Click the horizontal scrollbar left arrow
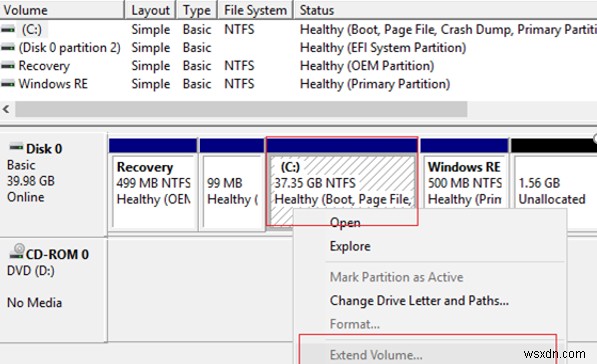The width and height of the screenshot is (597, 364). [x=6, y=110]
